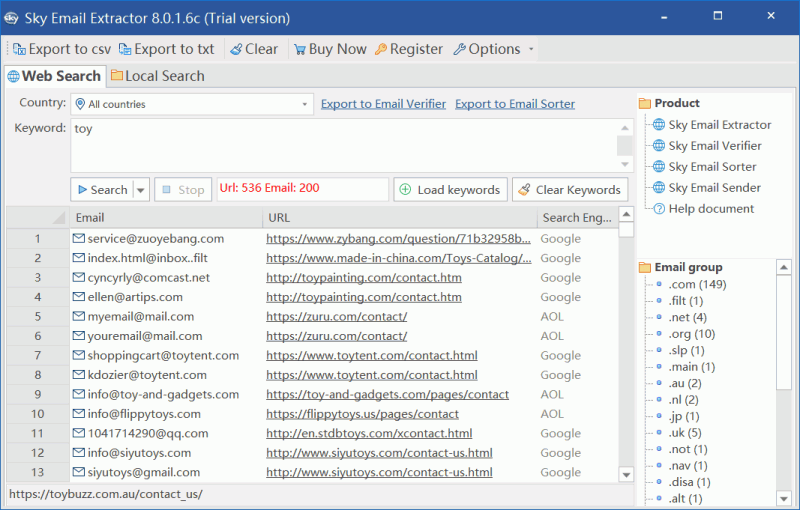
Task: Click the Buy Now cart icon
Action: (300, 49)
